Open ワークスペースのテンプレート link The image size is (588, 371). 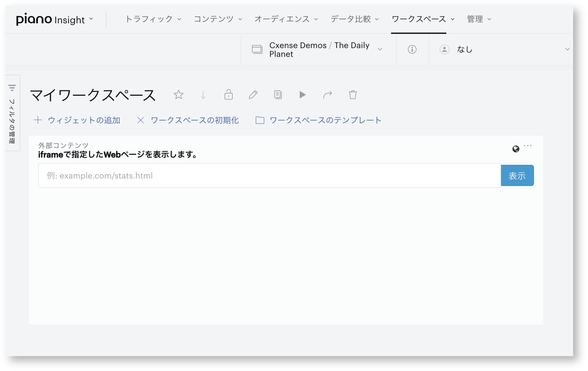pyautogui.click(x=318, y=120)
